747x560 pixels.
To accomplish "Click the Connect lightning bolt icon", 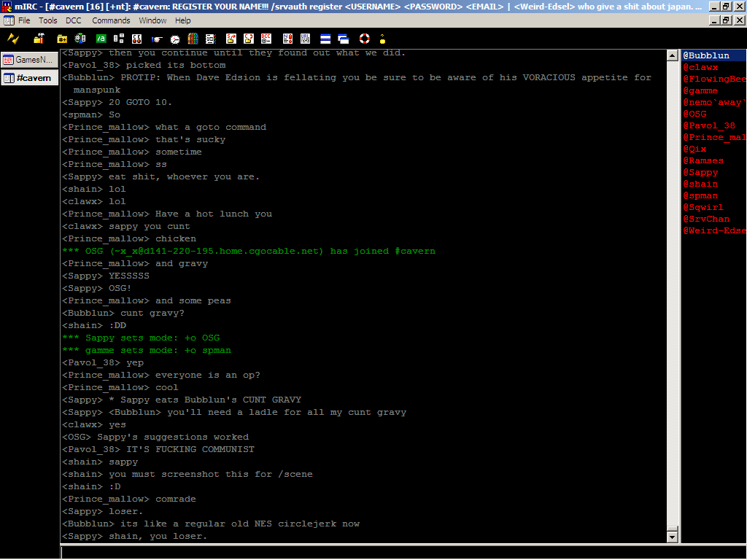I will (13, 38).
